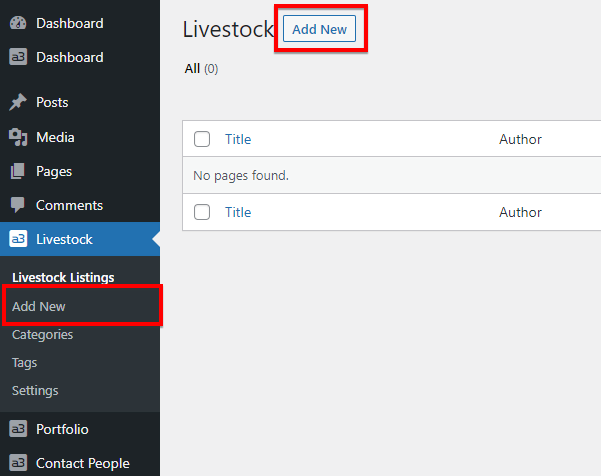Sort by the Title column header link

point(238,140)
